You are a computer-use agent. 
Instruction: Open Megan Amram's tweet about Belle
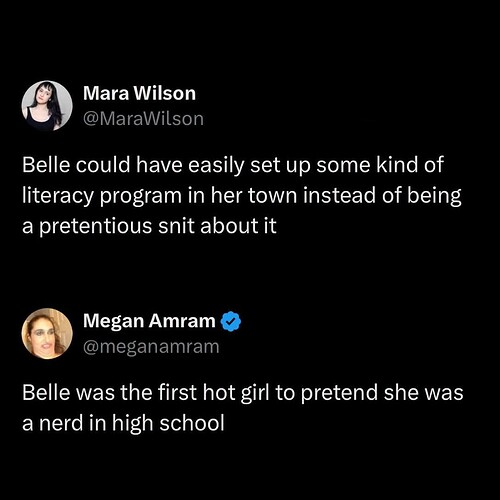tap(243, 408)
